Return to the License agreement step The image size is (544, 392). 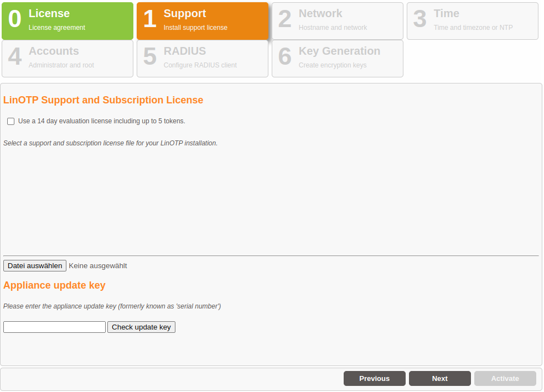(68, 21)
